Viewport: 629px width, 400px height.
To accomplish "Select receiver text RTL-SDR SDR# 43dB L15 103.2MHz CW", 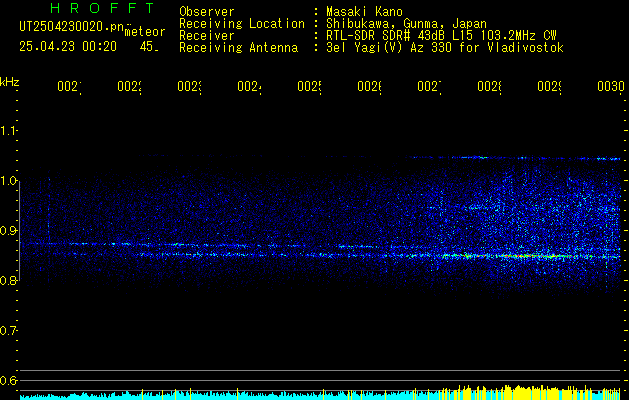I will pos(441,36).
